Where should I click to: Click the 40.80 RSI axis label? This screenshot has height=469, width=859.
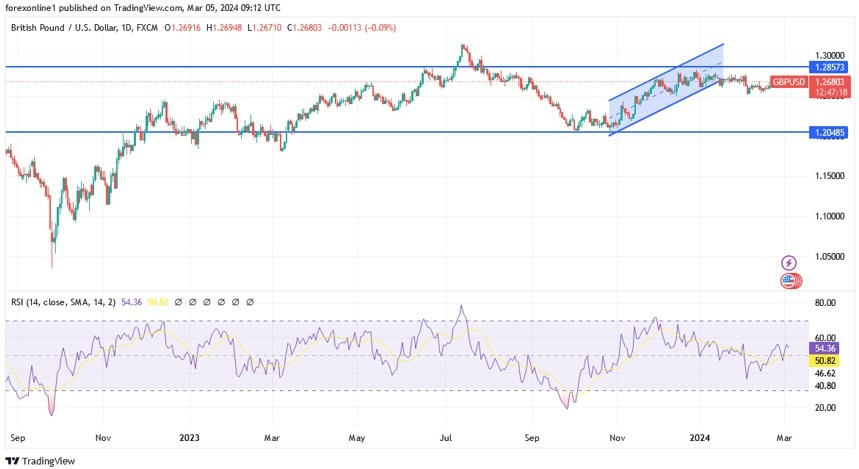click(x=825, y=386)
